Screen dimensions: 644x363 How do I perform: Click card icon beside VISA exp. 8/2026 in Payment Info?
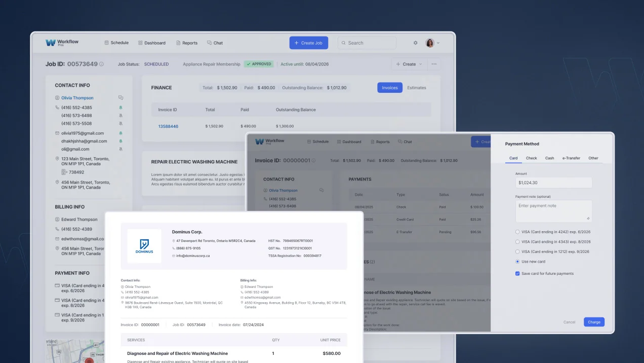(57, 300)
